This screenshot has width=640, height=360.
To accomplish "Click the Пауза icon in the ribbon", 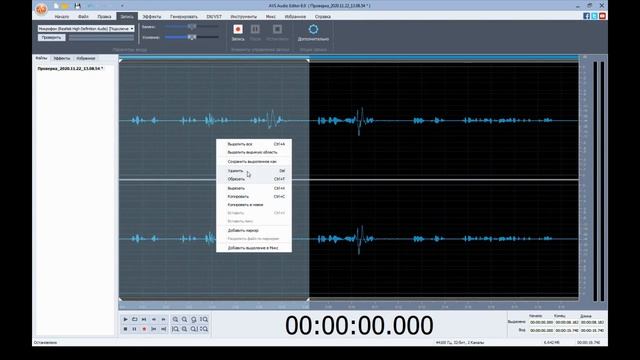I will 255,29.
